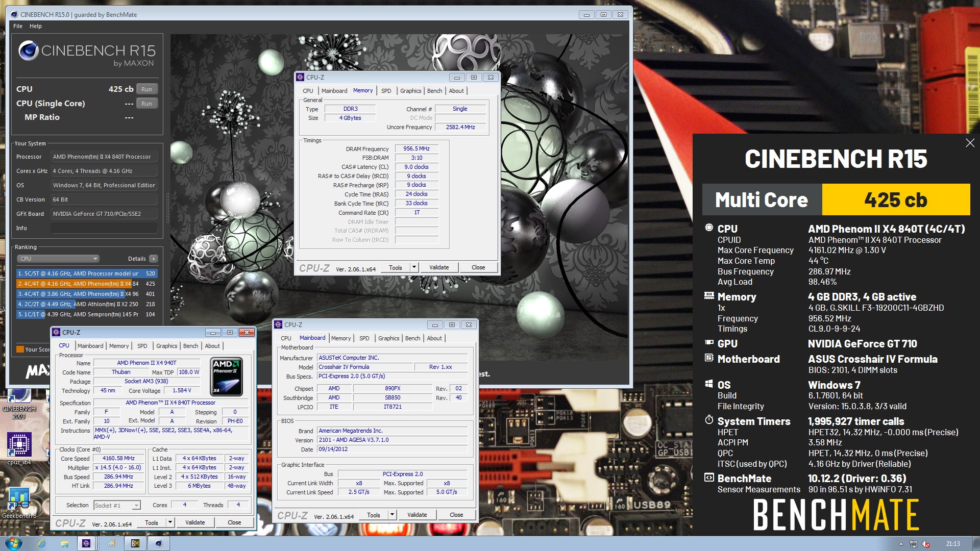The width and height of the screenshot is (980, 551).
Task: Show hidden system tray icons
Action: pos(901,544)
